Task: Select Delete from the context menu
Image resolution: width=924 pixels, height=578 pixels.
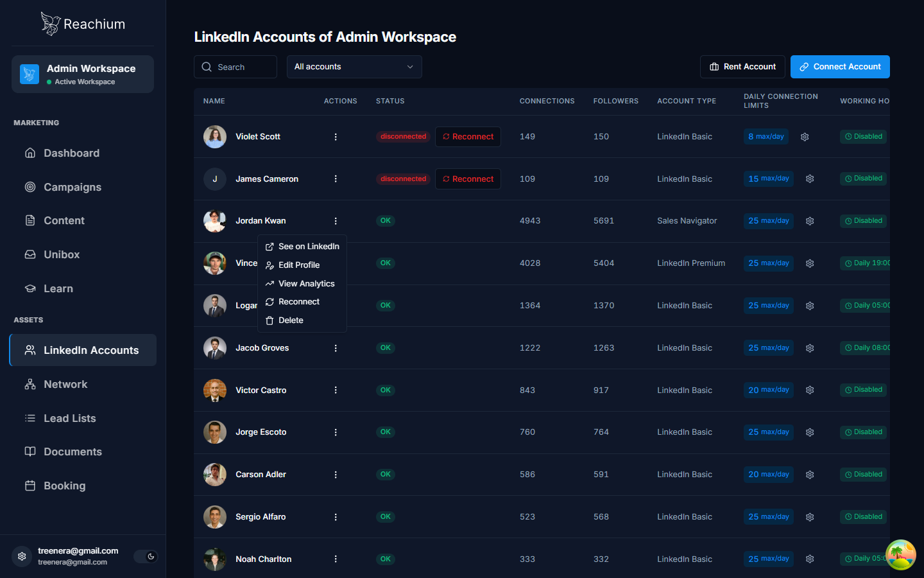Action: click(x=302, y=320)
